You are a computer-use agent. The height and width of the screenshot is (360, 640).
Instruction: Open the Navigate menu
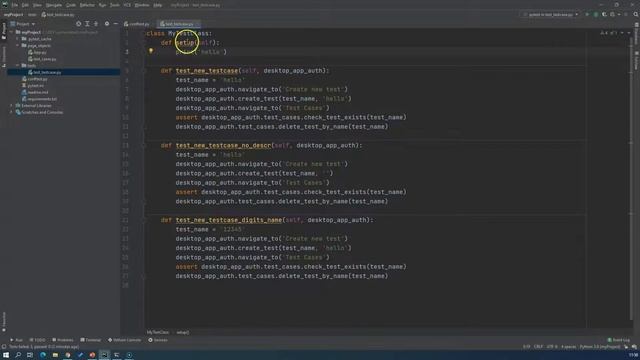pyautogui.click(x=53, y=5)
